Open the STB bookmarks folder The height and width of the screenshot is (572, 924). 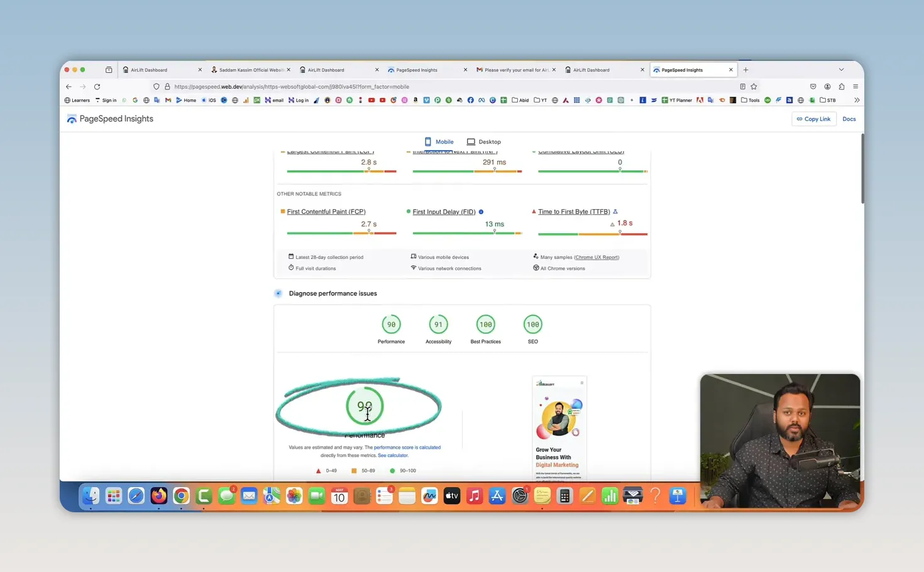[x=828, y=100]
